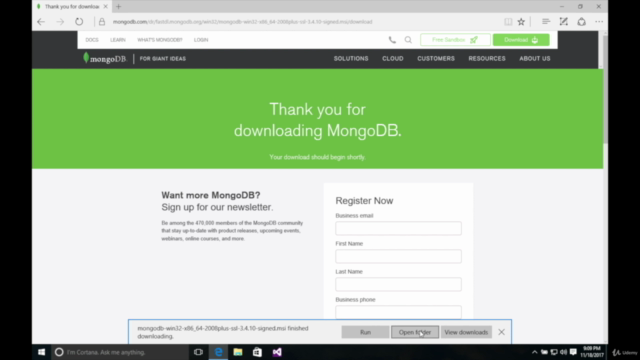The height and width of the screenshot is (360, 640).
Task: Click View downloads button
Action: point(466,332)
